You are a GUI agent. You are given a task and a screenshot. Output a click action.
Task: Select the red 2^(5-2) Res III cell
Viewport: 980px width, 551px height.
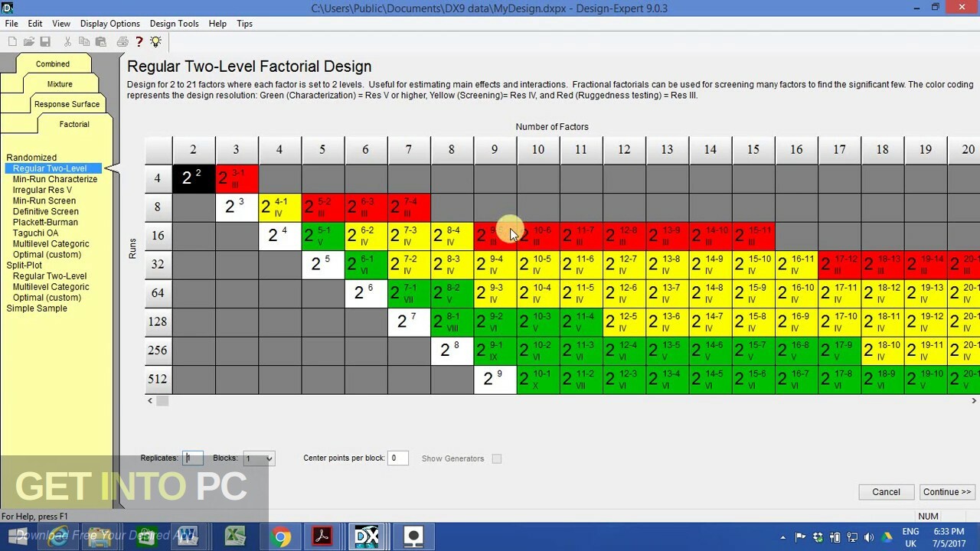pyautogui.click(x=322, y=207)
